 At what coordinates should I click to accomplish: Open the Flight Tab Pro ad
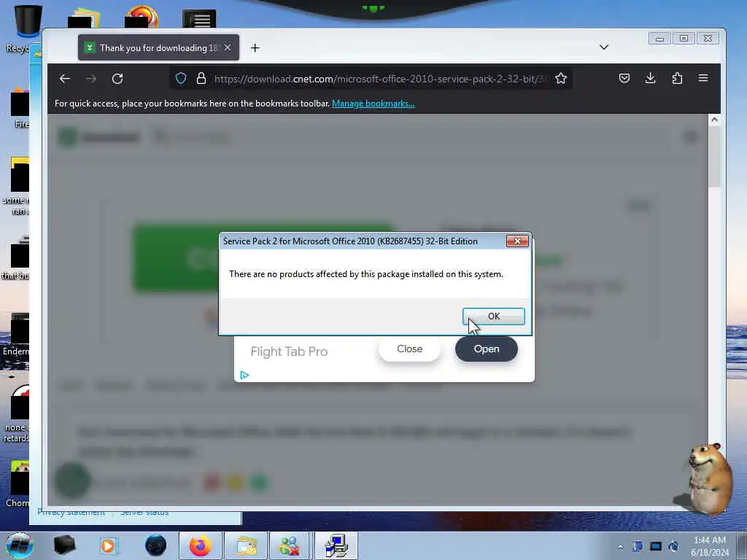pyautogui.click(x=487, y=349)
